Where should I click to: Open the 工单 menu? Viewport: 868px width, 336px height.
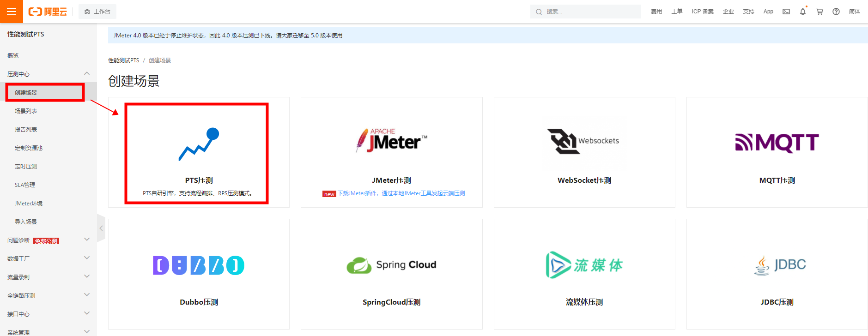pos(677,12)
